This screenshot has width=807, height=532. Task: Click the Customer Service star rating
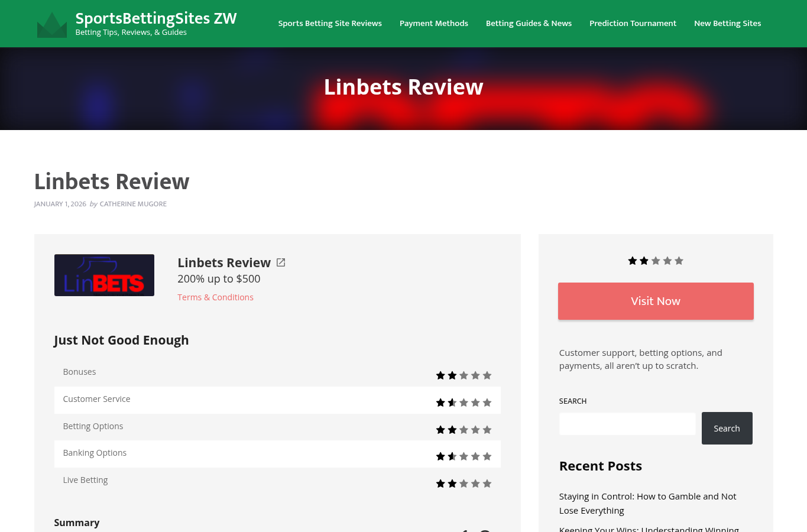464,403
